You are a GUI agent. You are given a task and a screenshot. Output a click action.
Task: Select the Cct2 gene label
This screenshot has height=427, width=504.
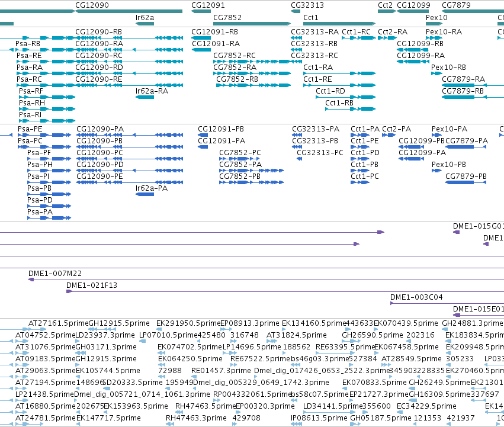pyautogui.click(x=385, y=5)
